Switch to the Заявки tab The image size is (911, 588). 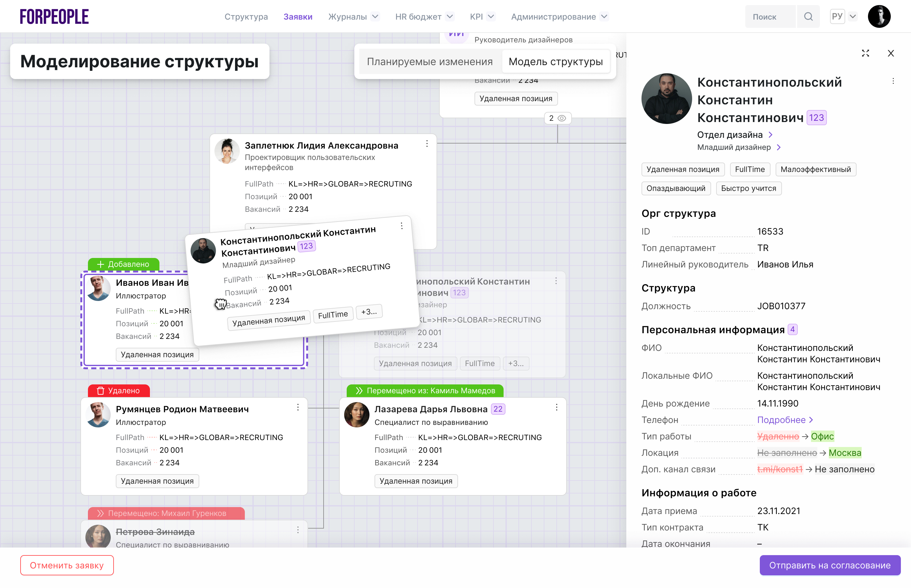click(x=298, y=16)
